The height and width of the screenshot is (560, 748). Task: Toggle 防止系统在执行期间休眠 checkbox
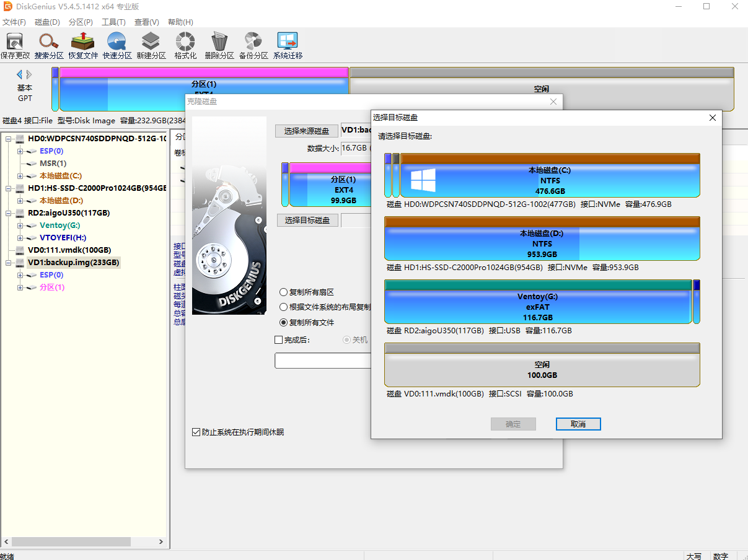point(196,432)
